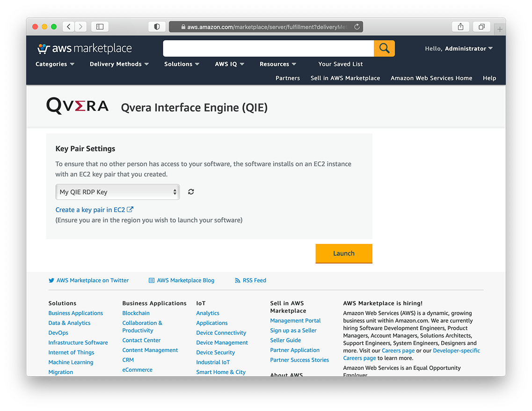Open the Device Management link

tap(222, 343)
